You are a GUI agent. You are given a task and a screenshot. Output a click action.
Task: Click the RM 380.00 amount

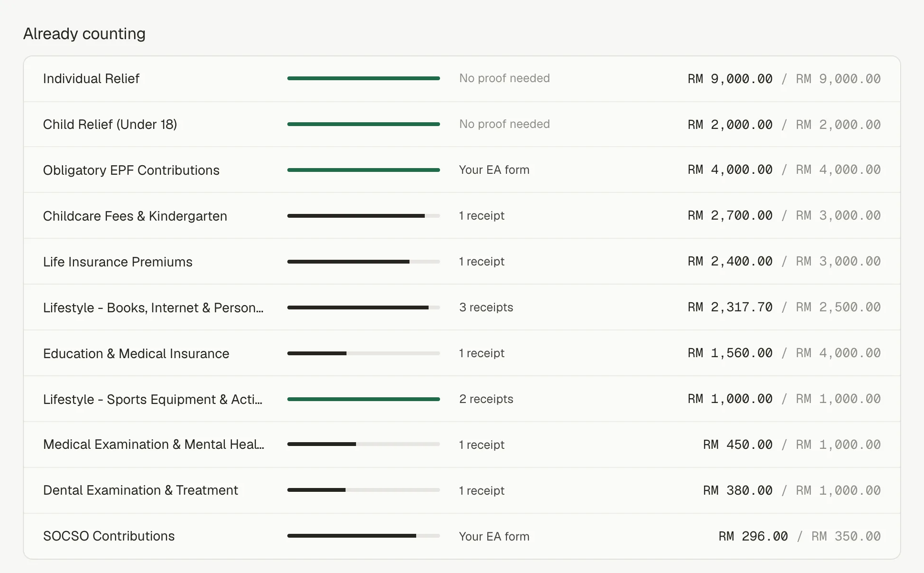(x=738, y=490)
